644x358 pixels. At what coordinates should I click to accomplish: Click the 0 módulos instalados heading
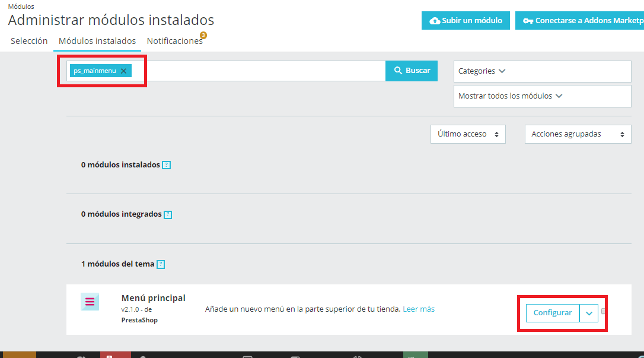(x=120, y=165)
